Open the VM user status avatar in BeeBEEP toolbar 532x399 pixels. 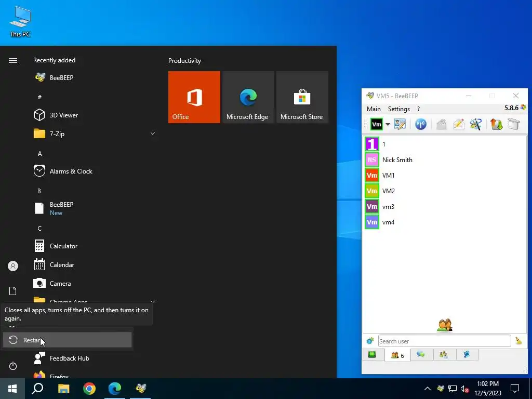point(376,124)
